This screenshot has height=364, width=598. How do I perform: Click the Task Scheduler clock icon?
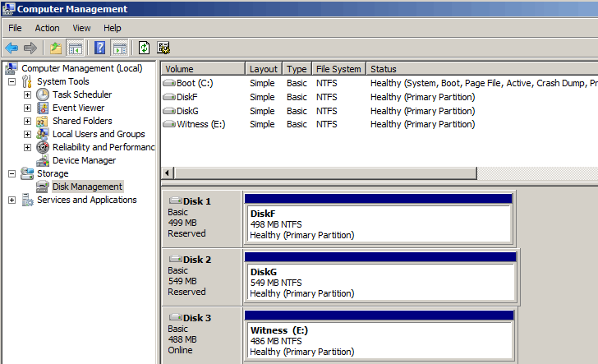click(43, 94)
